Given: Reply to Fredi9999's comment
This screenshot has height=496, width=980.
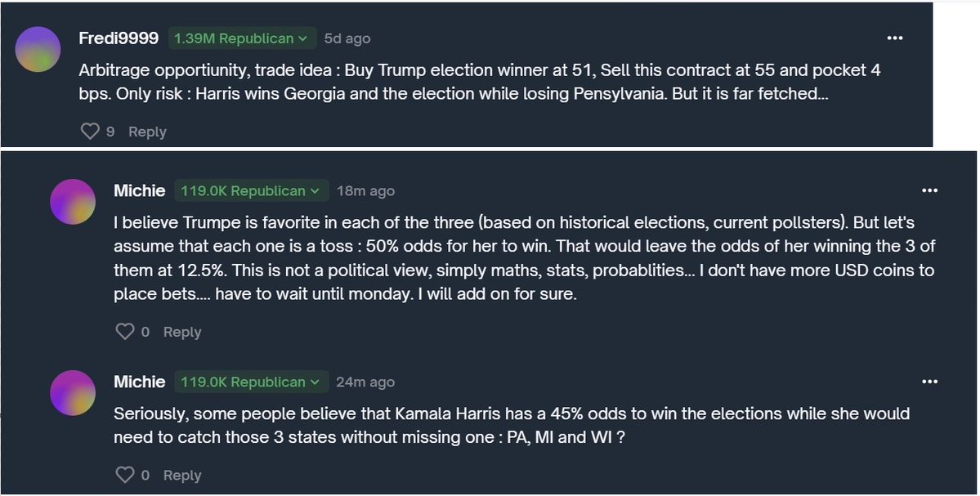Looking at the screenshot, I should 147,132.
